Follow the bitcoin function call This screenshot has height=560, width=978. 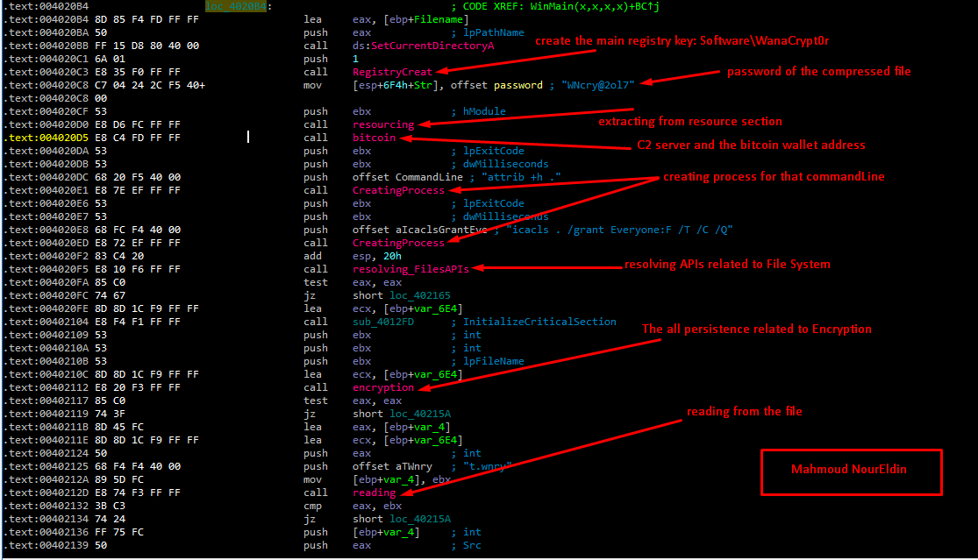click(375, 138)
